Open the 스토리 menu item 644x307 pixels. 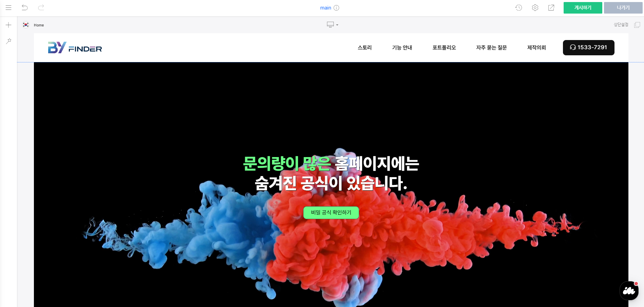[365, 47]
